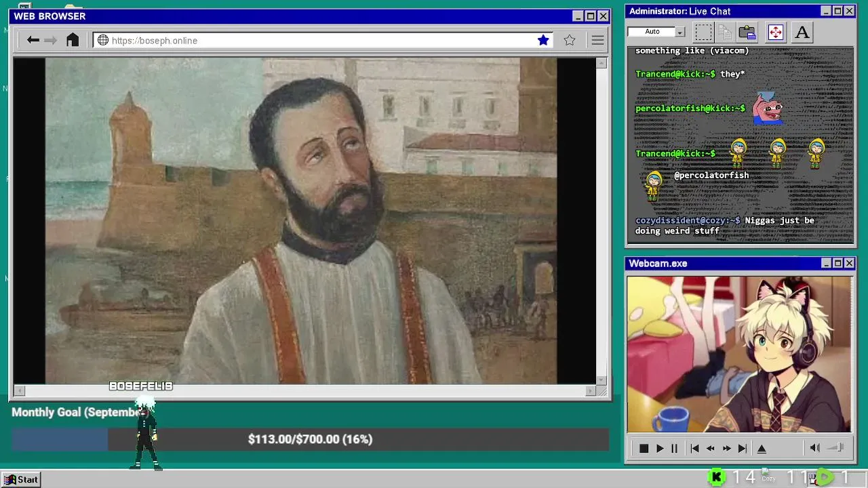Click the BOSEFELIS pixel character
The image size is (868, 488).
click(x=146, y=434)
